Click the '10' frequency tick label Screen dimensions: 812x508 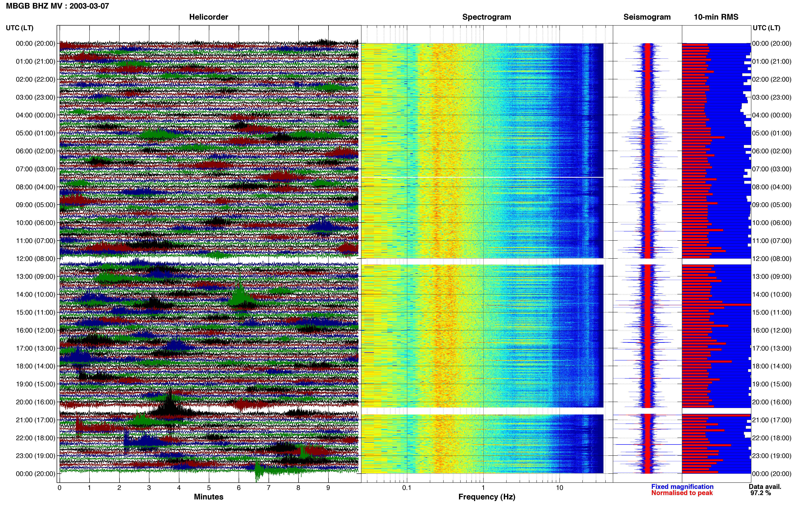(x=559, y=488)
